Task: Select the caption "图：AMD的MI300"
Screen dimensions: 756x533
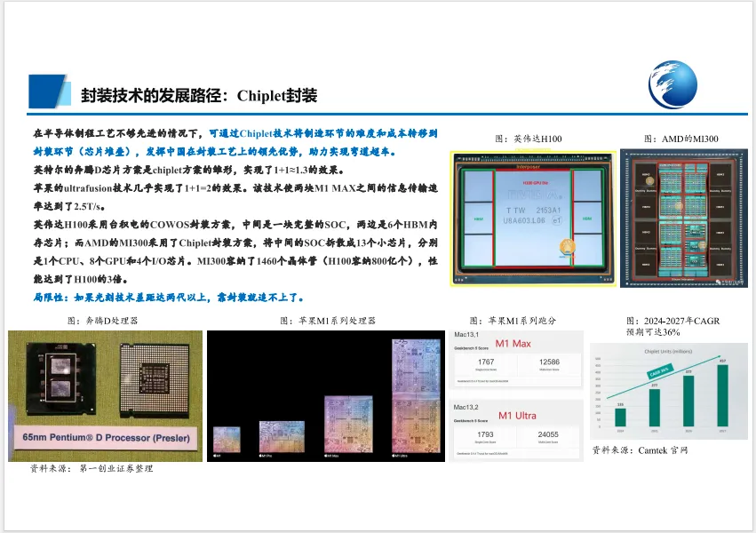Action: [x=680, y=139]
